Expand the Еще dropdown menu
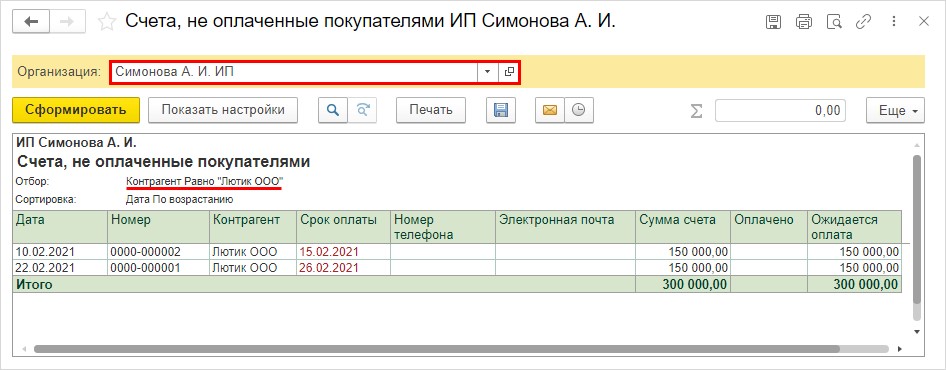This screenshot has width=946, height=370. 895,110
